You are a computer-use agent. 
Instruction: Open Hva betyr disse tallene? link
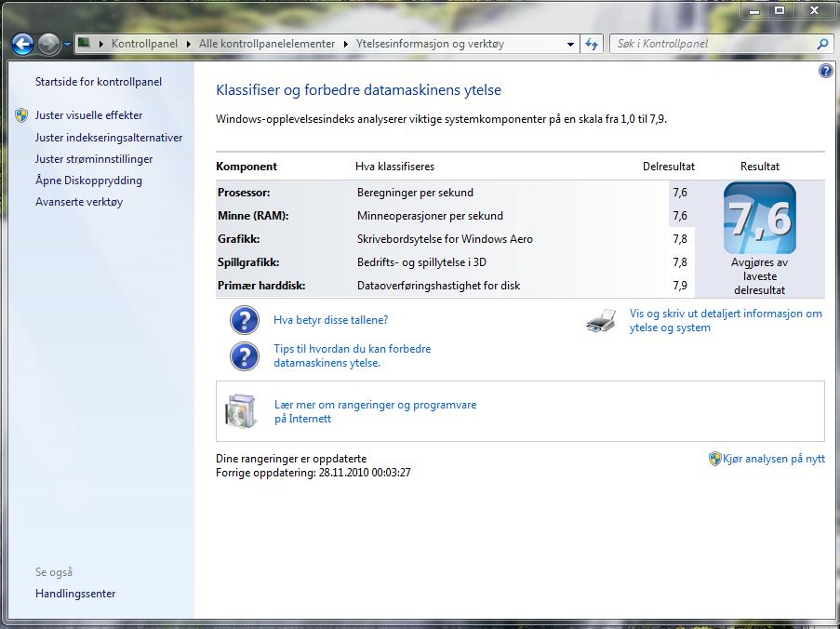330,320
